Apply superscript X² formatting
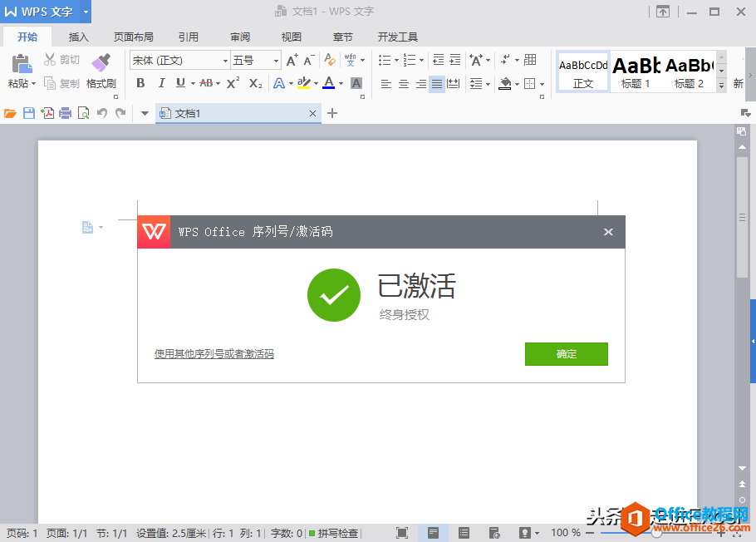 coord(233,83)
